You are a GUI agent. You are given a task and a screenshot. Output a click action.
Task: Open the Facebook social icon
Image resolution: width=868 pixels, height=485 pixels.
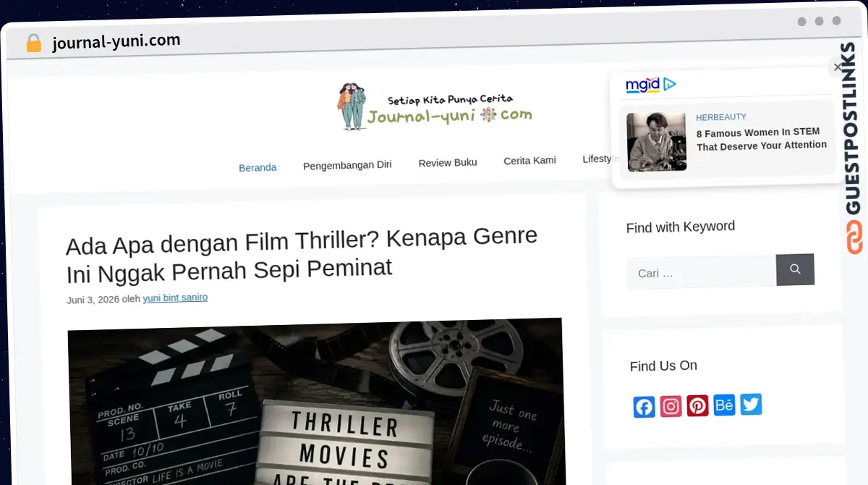[x=644, y=408]
